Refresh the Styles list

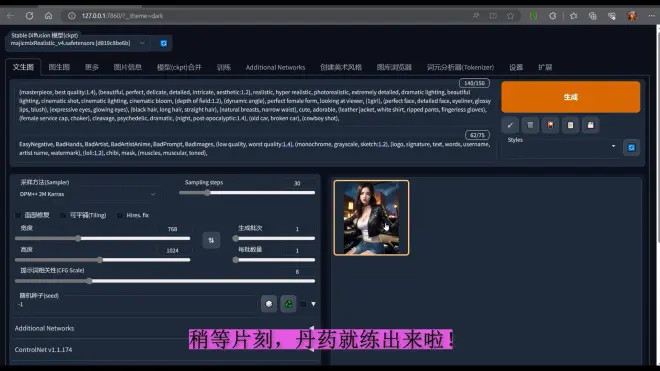631,147
